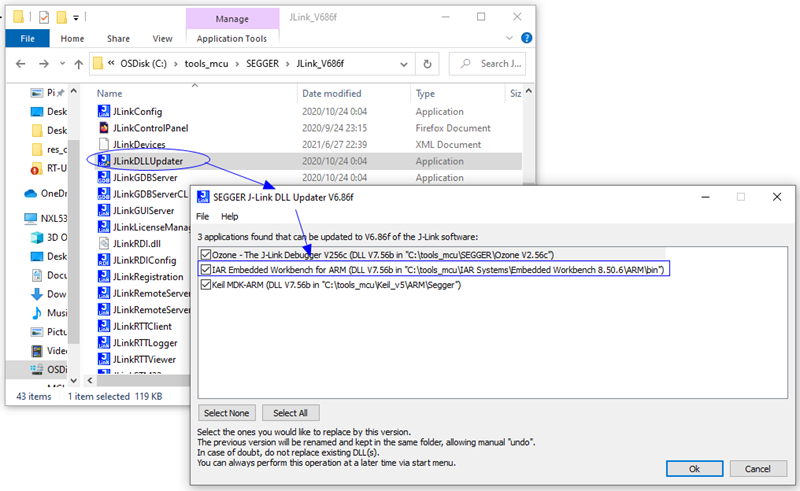Open the JLinkControlPanel Firefox document icon
The height and width of the screenshot is (491, 800).
(104, 128)
